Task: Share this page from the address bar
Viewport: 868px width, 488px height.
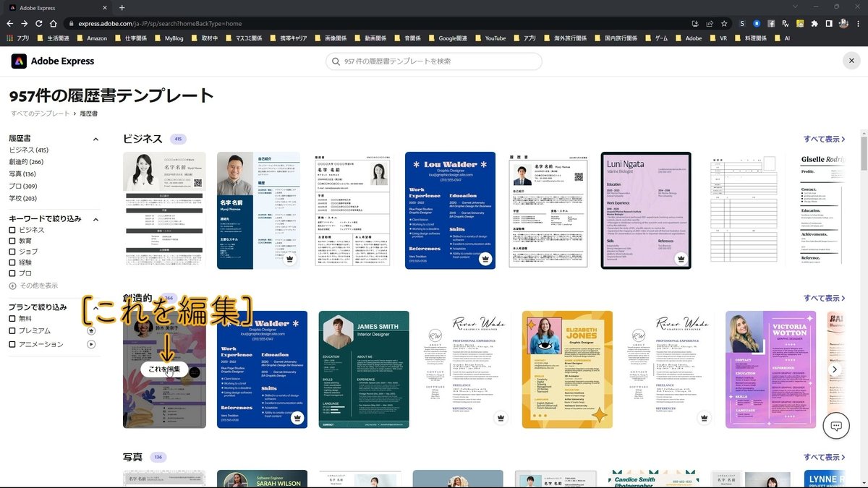Action: [710, 23]
